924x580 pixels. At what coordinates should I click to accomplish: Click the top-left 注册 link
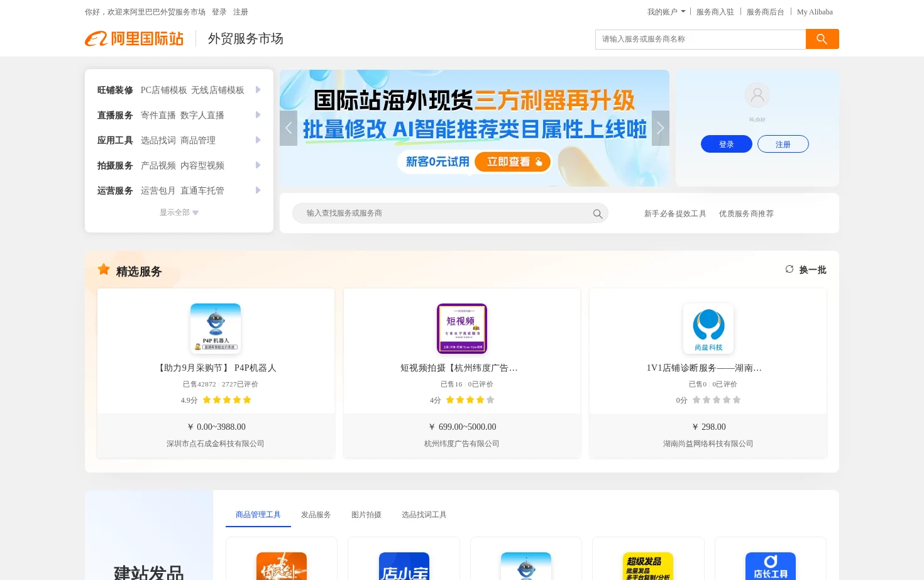241,12
